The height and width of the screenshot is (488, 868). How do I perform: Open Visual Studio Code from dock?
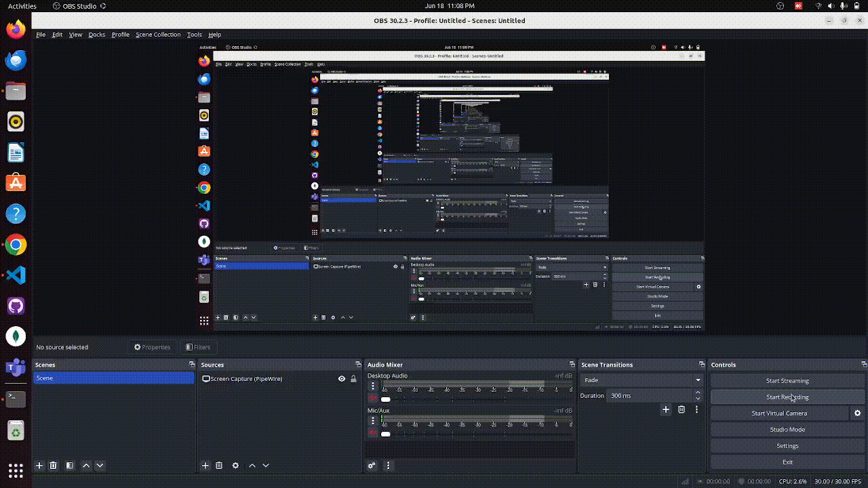pyautogui.click(x=16, y=275)
